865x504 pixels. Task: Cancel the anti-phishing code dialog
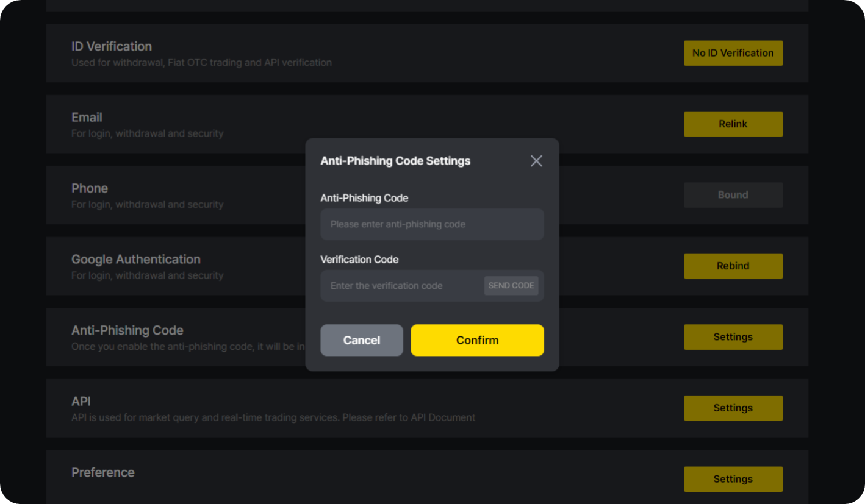[362, 340]
